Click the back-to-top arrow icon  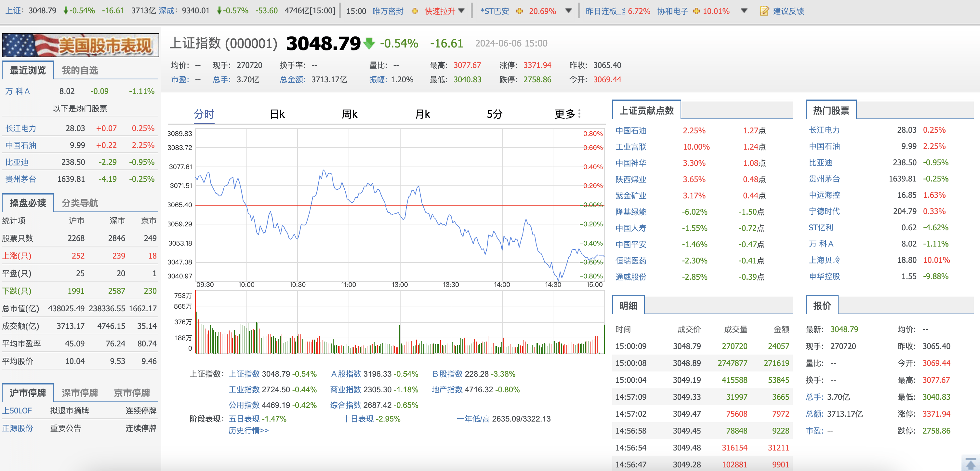[x=971, y=464]
